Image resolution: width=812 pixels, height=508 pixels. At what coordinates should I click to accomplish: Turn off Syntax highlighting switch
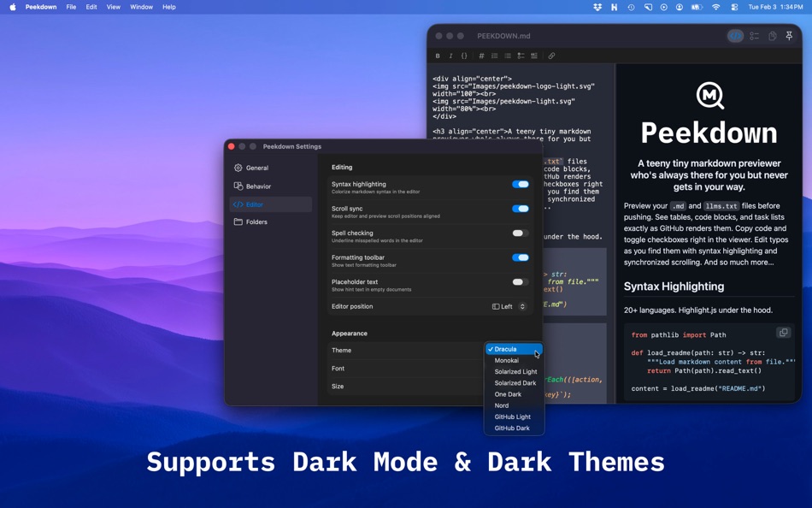[x=520, y=185]
